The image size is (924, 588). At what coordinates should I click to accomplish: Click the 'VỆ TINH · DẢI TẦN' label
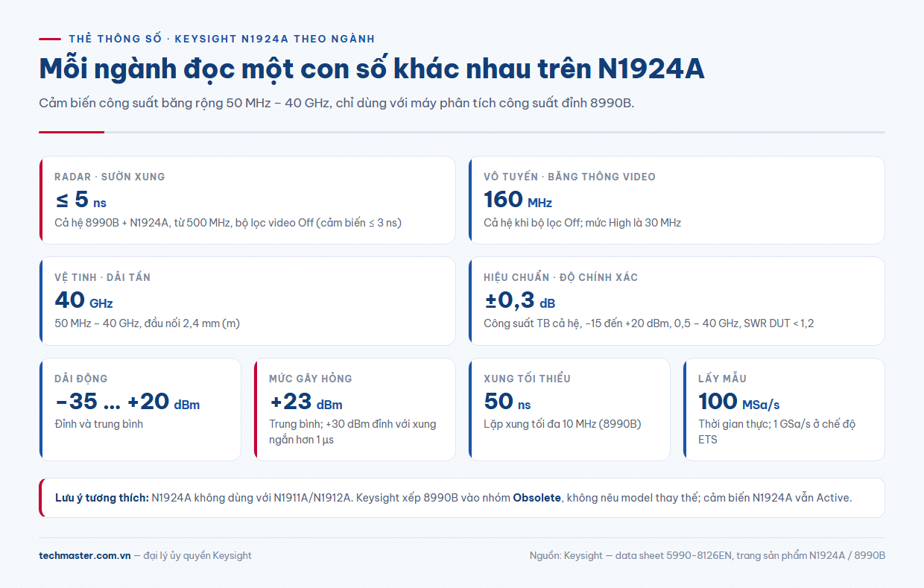102,277
